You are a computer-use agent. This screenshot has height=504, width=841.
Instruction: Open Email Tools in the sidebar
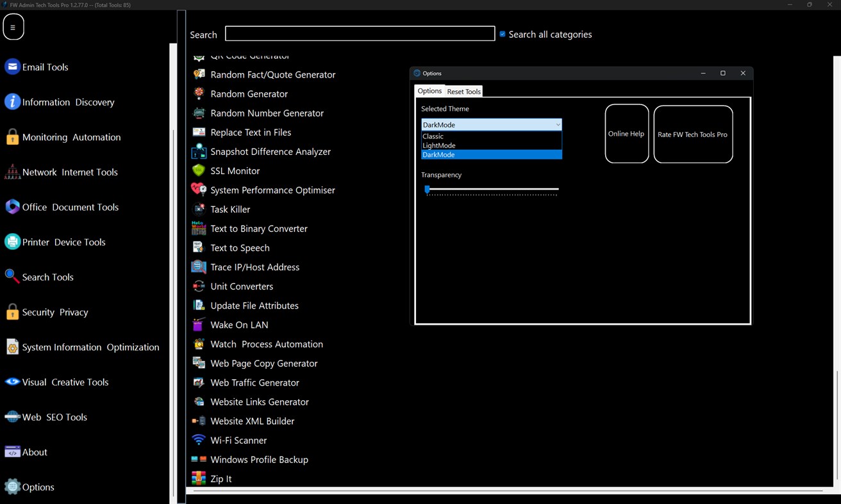45,67
